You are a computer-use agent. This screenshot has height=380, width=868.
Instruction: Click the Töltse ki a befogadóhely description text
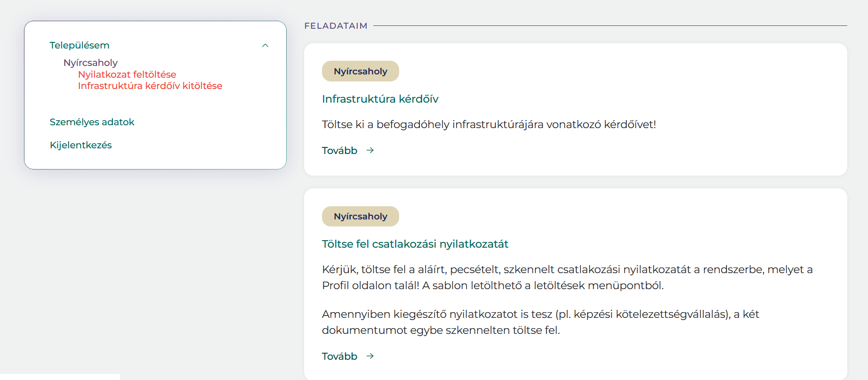point(489,124)
